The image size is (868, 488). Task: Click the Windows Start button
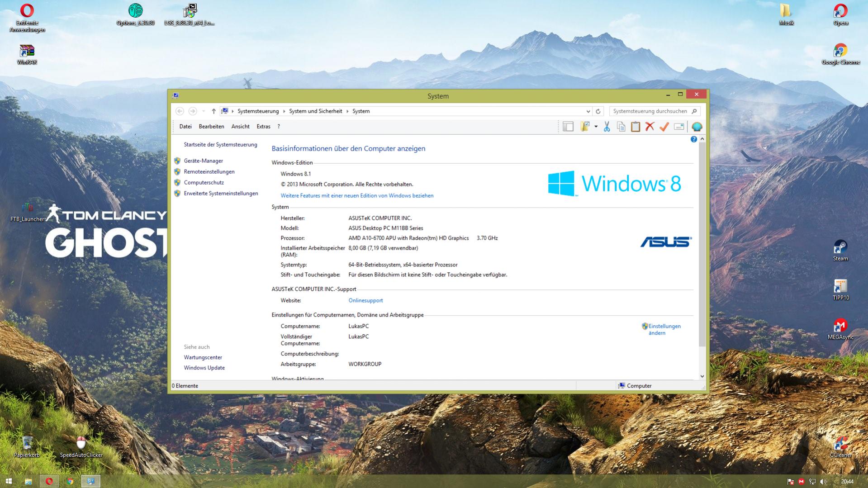pyautogui.click(x=8, y=481)
